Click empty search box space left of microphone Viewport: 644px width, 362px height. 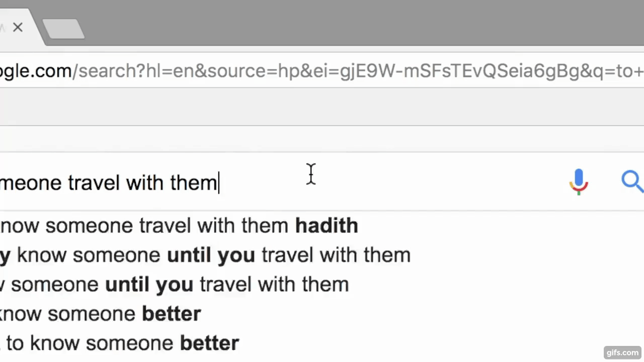428,182
